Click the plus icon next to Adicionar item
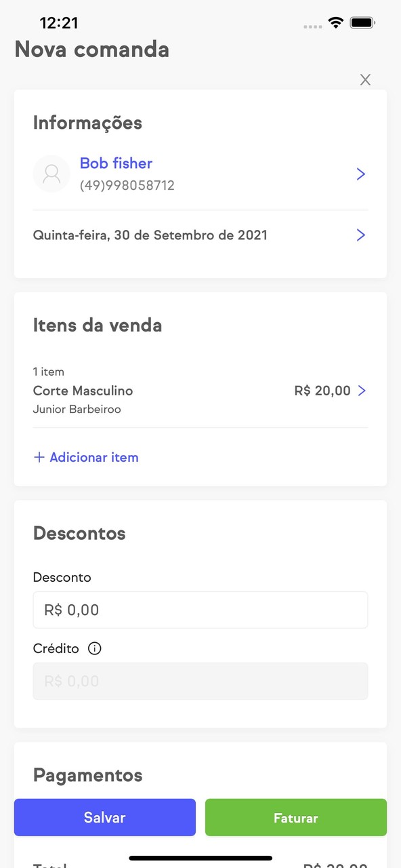Viewport: 401px width, 868px height. point(39,457)
